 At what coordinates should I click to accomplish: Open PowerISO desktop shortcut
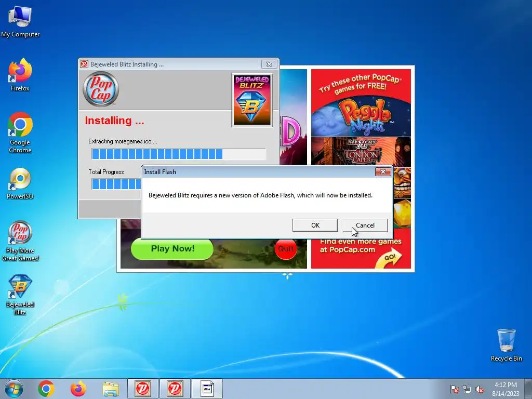click(x=20, y=183)
